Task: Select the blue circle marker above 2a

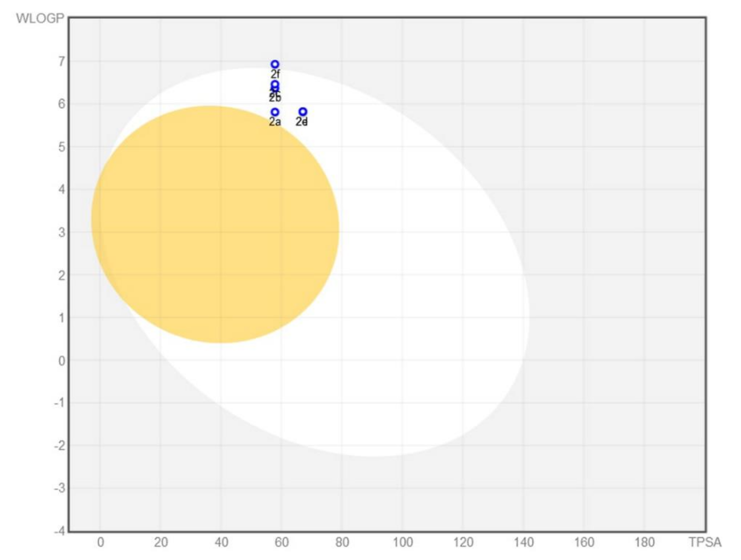Action: pos(275,112)
